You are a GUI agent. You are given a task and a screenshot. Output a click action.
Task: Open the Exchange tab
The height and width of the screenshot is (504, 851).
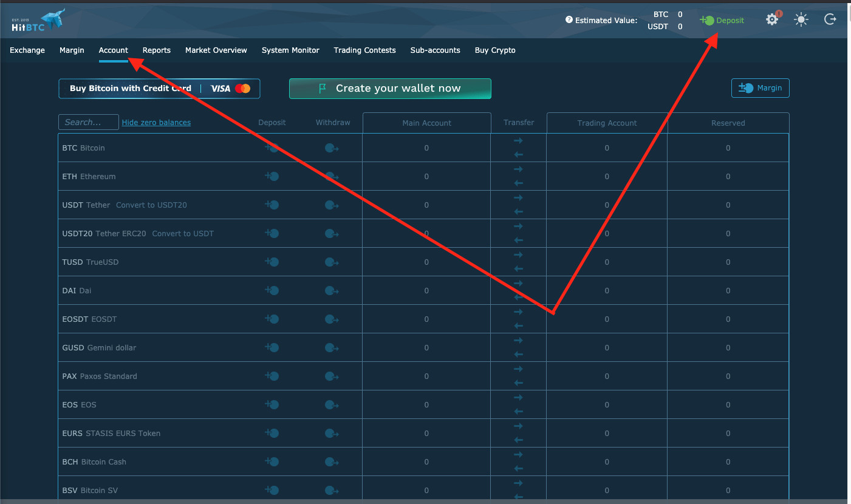[x=27, y=50]
